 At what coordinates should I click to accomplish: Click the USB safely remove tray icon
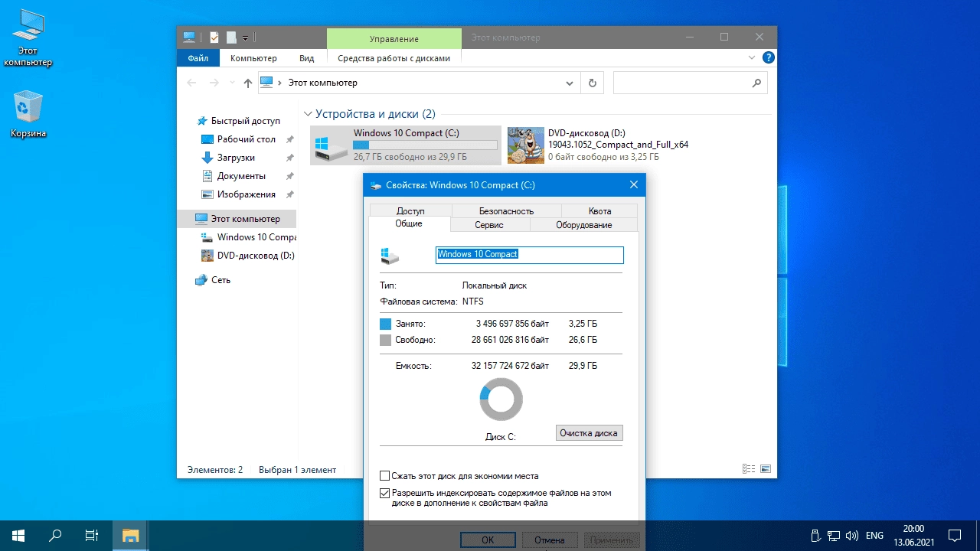click(815, 536)
